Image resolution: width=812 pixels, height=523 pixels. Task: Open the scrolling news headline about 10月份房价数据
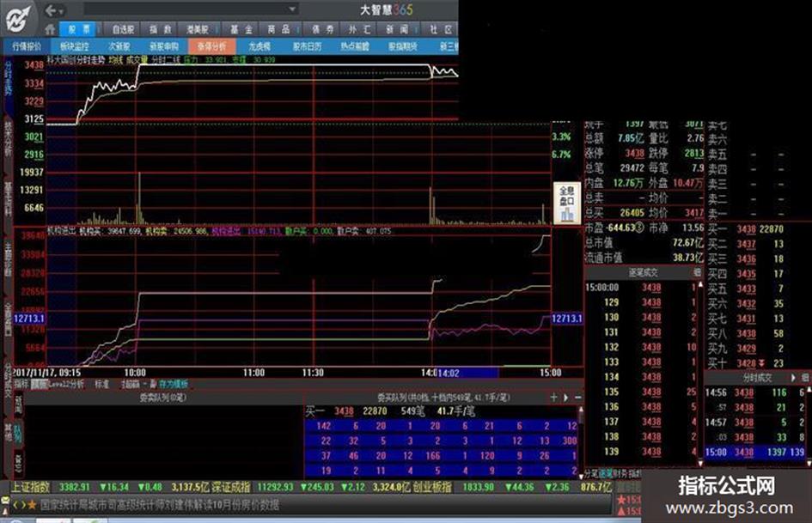point(160,504)
